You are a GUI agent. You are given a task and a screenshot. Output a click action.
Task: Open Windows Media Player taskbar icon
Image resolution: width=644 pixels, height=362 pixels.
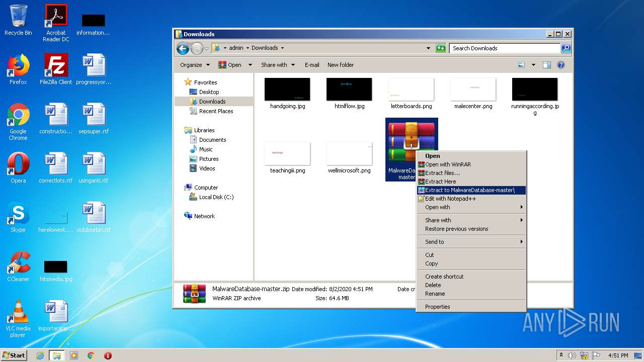(x=74, y=355)
